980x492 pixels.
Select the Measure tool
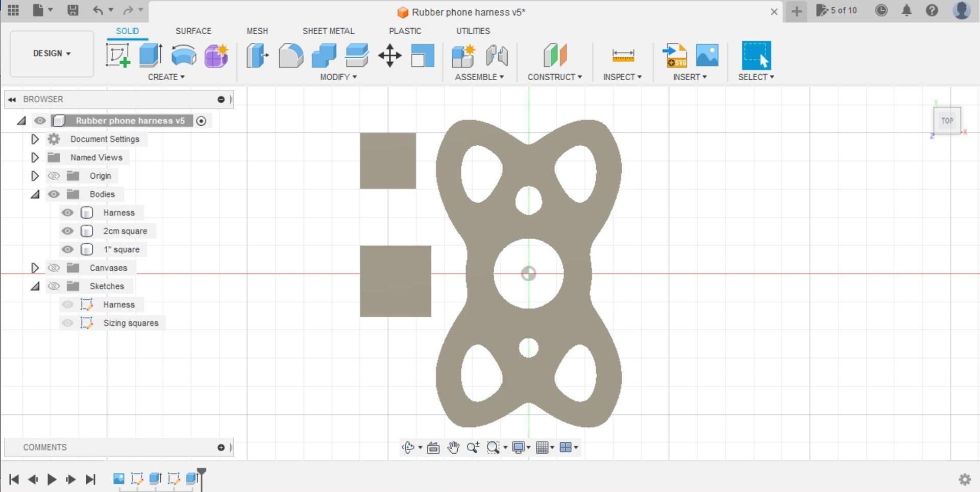pyautogui.click(x=623, y=55)
